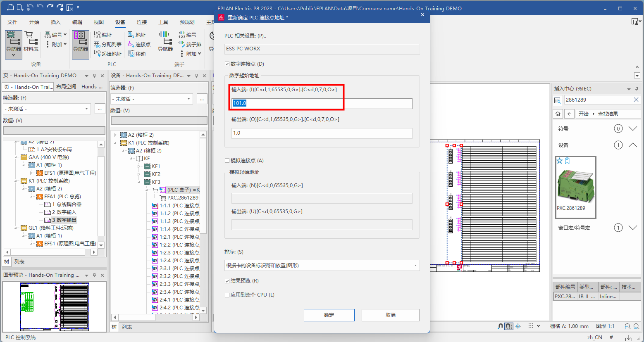Click the redo arrow in quick access toolbar
Viewport: 644px width, 342px height.
tap(50, 7)
